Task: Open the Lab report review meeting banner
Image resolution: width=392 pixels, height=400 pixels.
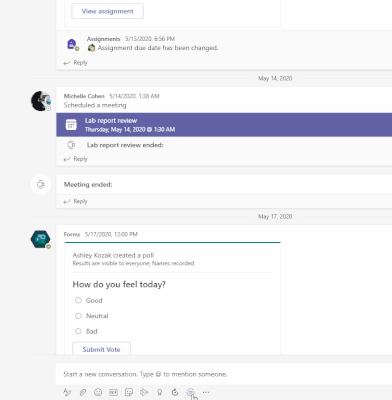Action: (224, 125)
